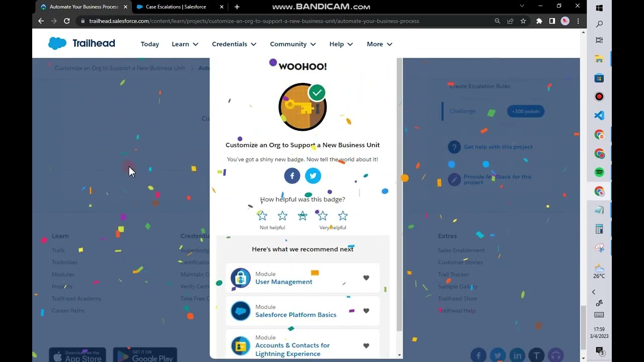Open Visual Studio Code taskbar icon
644x362 pixels.
point(599,115)
